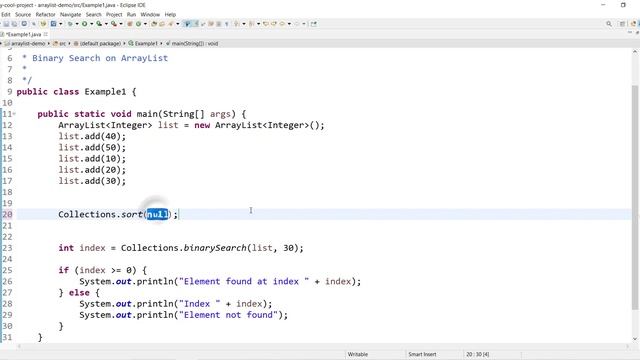The image size is (640, 360).
Task: Click the vertical editor scrollbar thumb
Action: click(x=635, y=198)
